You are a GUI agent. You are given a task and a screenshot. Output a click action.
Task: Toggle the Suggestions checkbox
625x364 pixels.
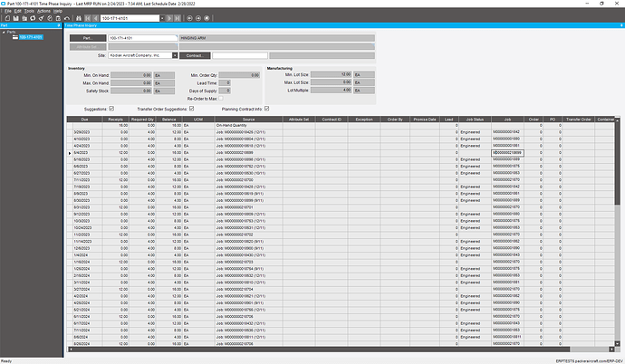click(x=111, y=109)
